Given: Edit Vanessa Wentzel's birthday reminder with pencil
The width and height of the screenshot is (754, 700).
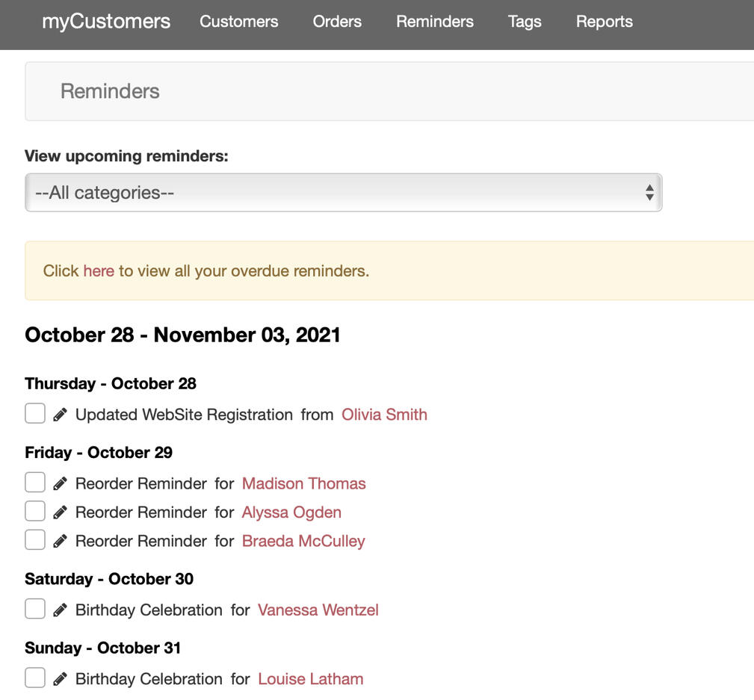Looking at the screenshot, I should click(x=61, y=610).
